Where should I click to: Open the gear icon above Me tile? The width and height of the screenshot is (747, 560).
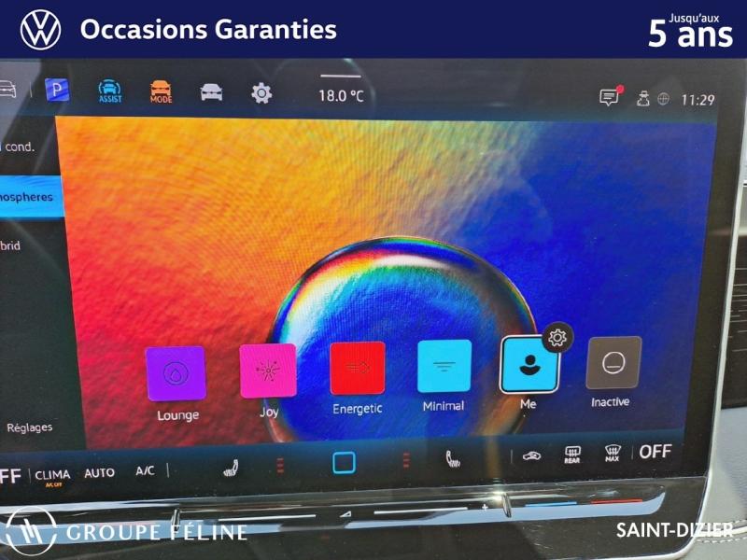click(x=557, y=338)
